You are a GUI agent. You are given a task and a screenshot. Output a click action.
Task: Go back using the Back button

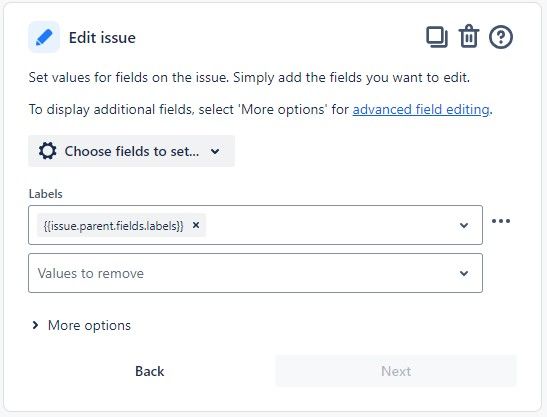point(149,371)
